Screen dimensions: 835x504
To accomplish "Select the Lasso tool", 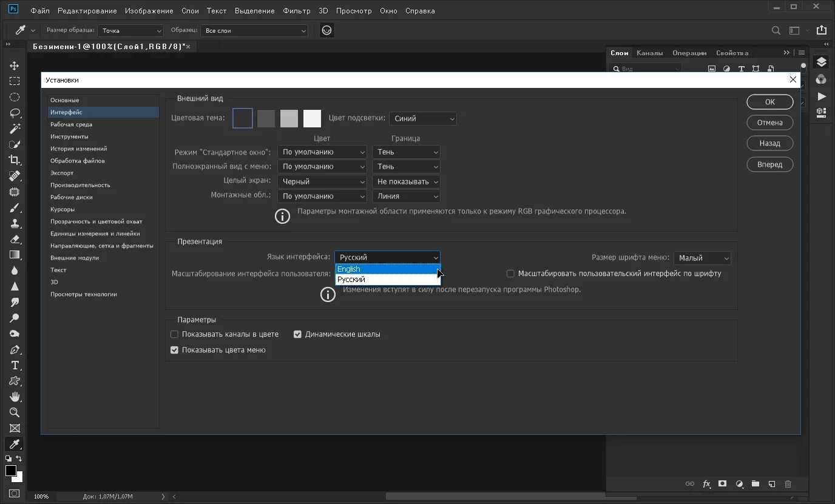I will click(15, 113).
